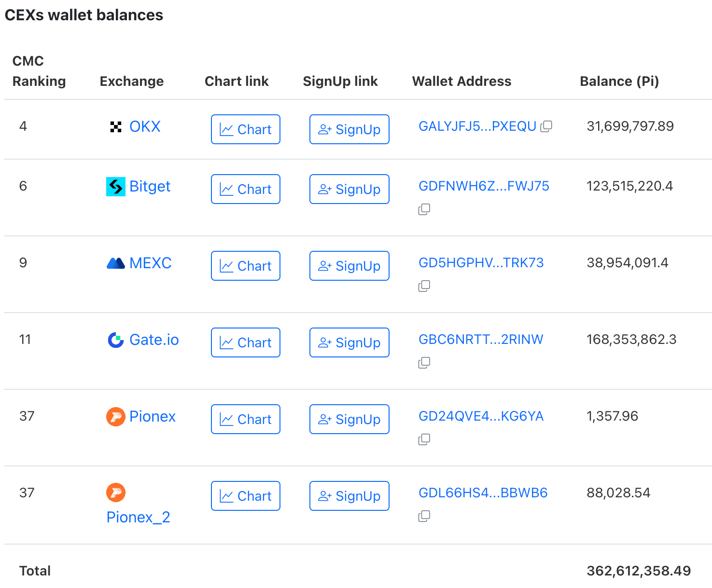Image resolution: width=712 pixels, height=588 pixels.
Task: Click the CMC Ranking column header
Action: 39,71
